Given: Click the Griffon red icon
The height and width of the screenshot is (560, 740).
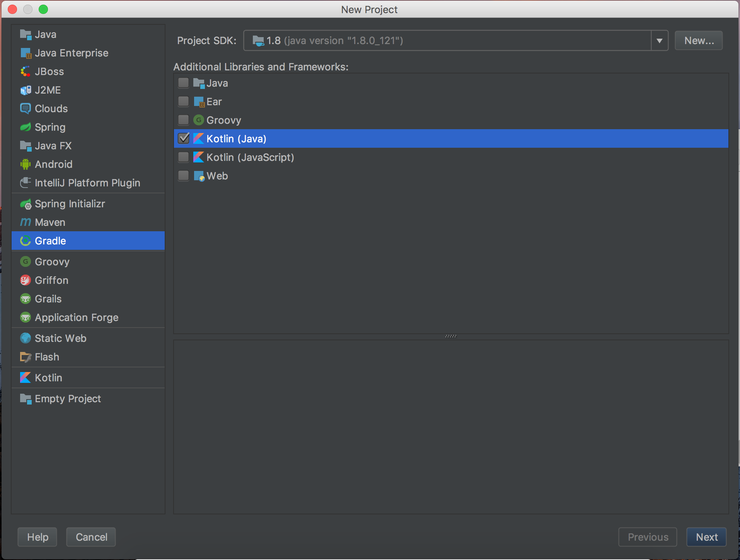Looking at the screenshot, I should pos(26,280).
